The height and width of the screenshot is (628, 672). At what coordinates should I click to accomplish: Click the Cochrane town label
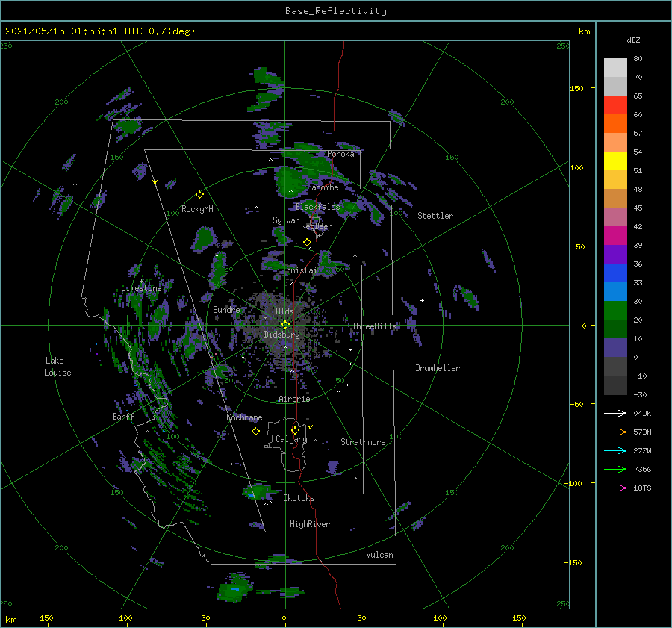(244, 417)
